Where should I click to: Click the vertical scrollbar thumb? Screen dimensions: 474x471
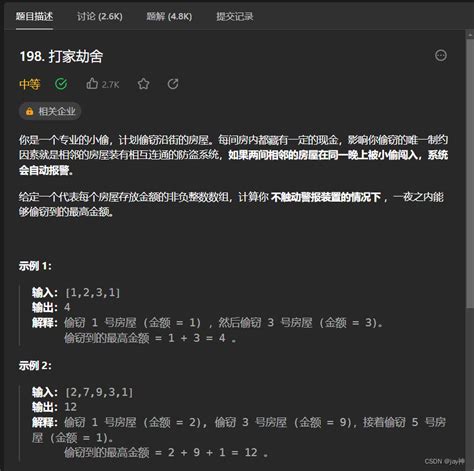click(x=469, y=173)
